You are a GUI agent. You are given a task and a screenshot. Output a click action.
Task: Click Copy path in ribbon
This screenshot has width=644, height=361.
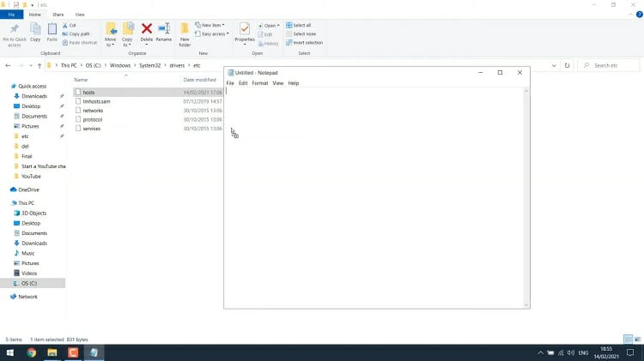click(76, 34)
